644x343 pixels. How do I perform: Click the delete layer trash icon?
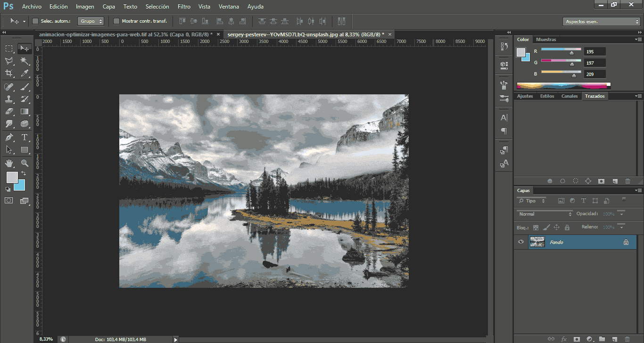[x=627, y=339]
